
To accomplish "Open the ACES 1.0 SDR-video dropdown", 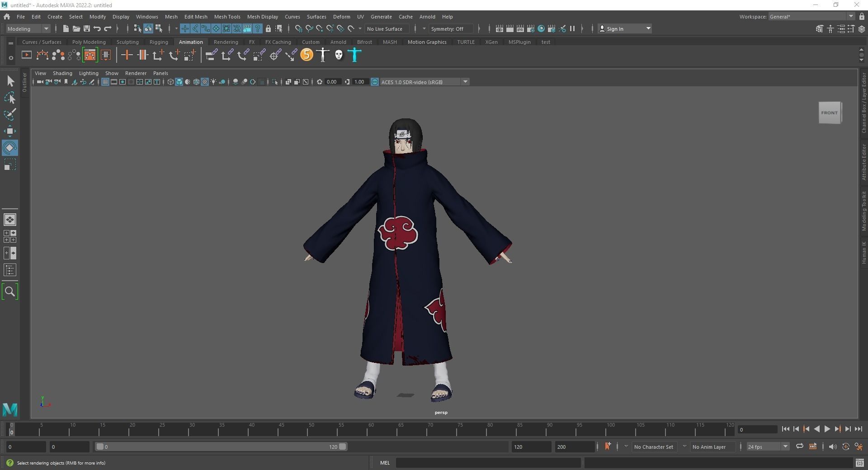I will [425, 82].
